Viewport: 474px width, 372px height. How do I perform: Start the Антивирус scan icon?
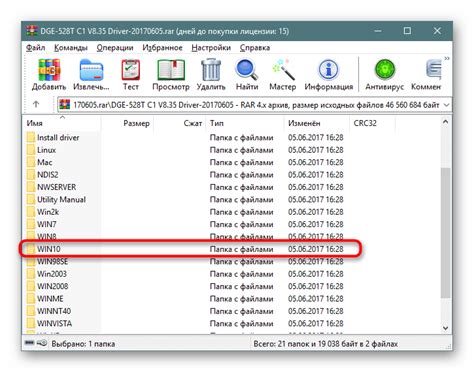click(x=384, y=70)
